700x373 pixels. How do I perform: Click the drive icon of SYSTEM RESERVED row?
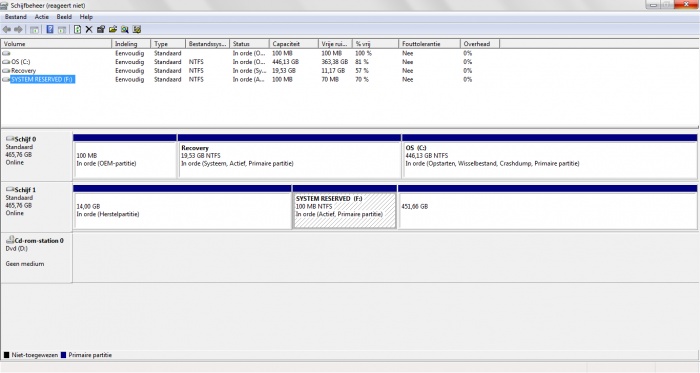click(x=6, y=79)
